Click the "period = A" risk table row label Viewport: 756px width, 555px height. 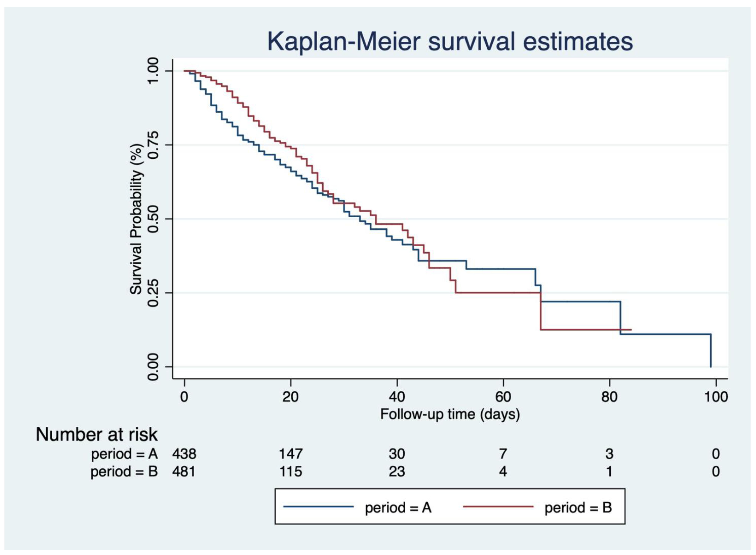click(124, 454)
